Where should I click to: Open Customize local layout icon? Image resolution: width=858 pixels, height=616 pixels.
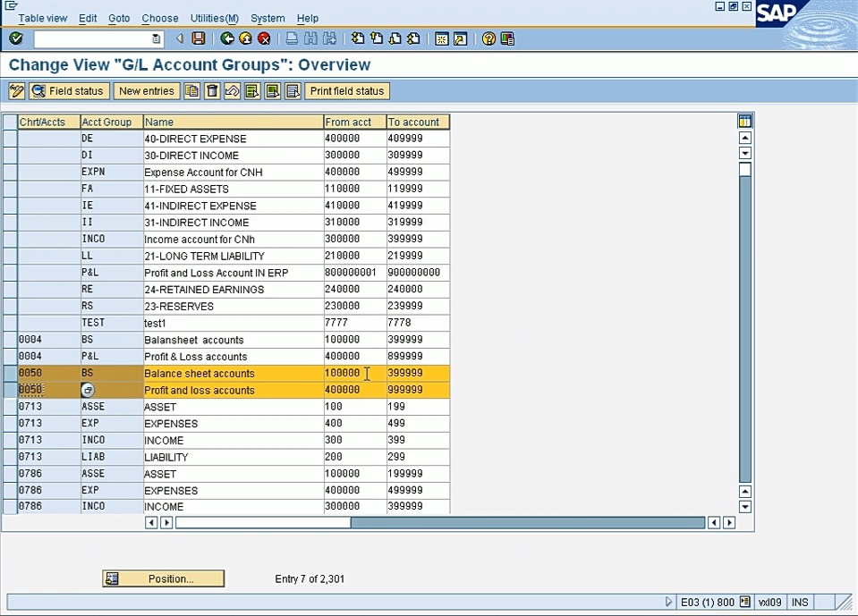coord(507,38)
